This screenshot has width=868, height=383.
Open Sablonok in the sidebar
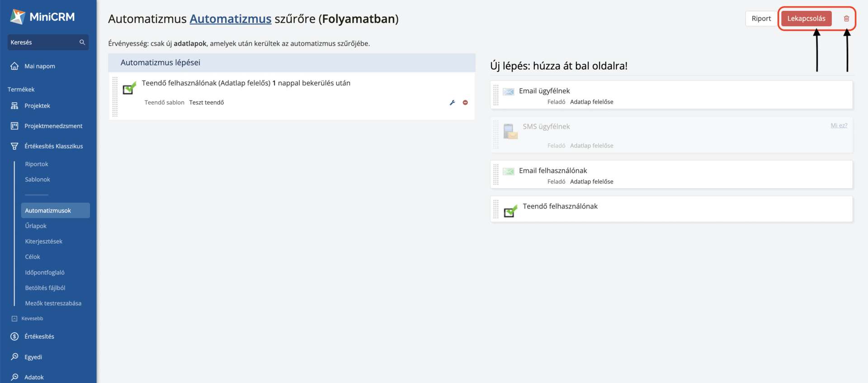pos(38,180)
